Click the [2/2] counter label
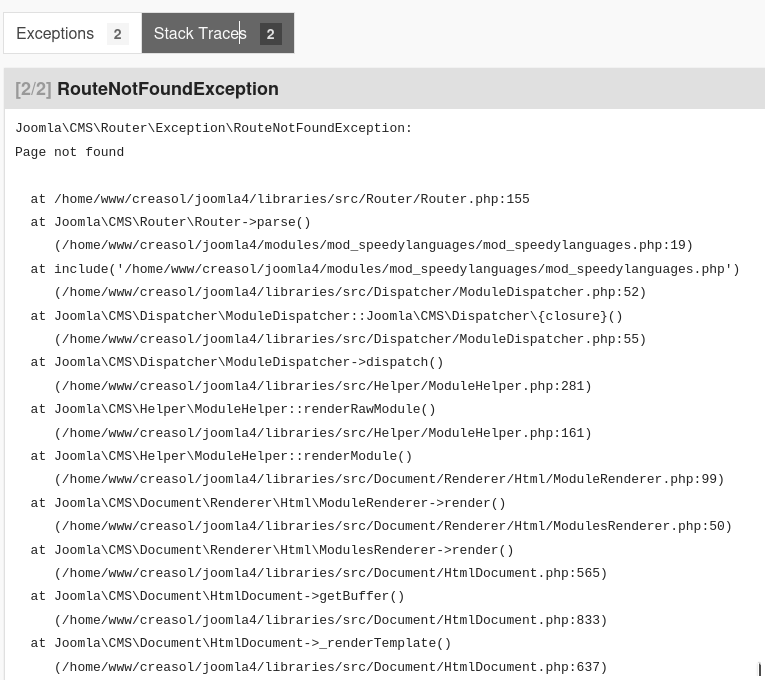The width and height of the screenshot is (765, 680). click(x=33, y=89)
